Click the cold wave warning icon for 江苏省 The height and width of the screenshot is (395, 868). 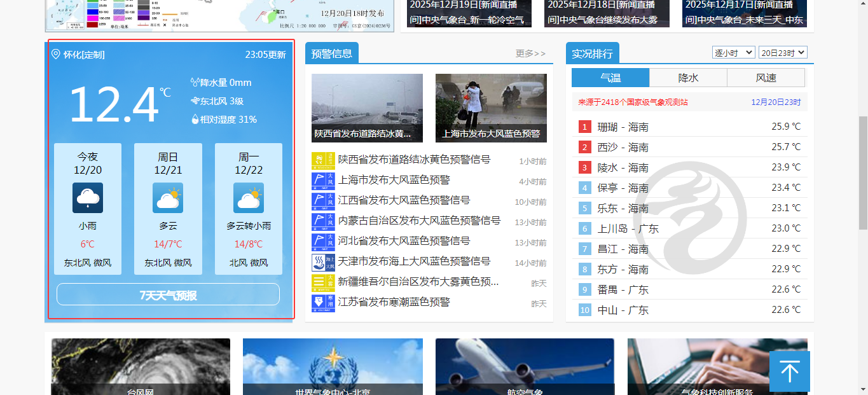(323, 303)
